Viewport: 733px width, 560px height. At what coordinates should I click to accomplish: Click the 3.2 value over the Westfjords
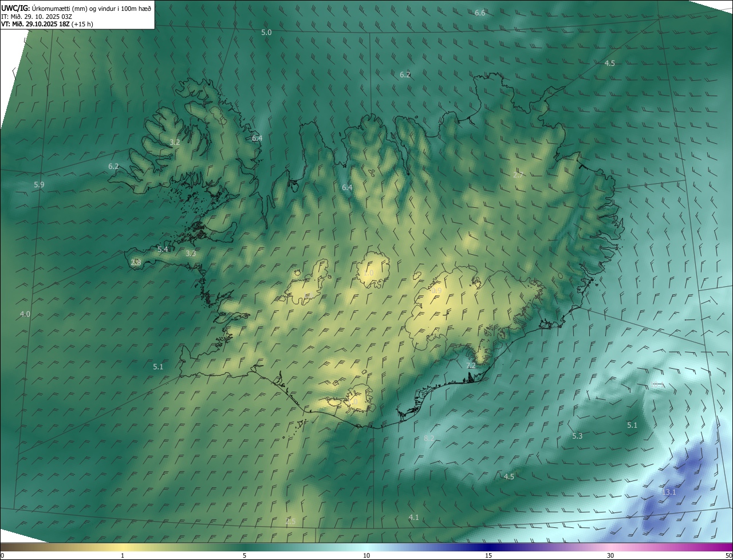[x=175, y=142]
